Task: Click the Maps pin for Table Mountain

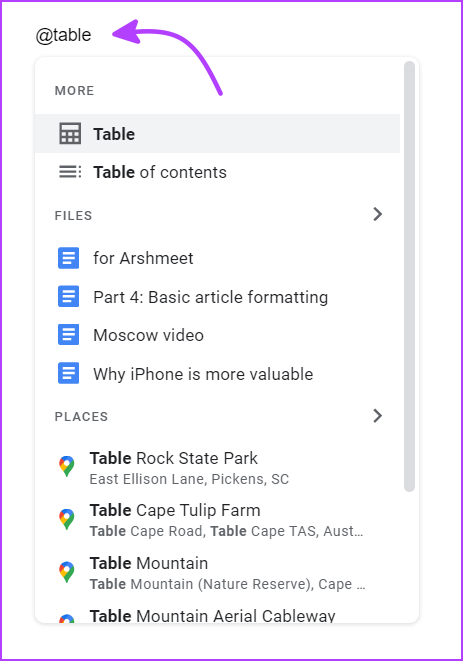Action: click(67, 572)
